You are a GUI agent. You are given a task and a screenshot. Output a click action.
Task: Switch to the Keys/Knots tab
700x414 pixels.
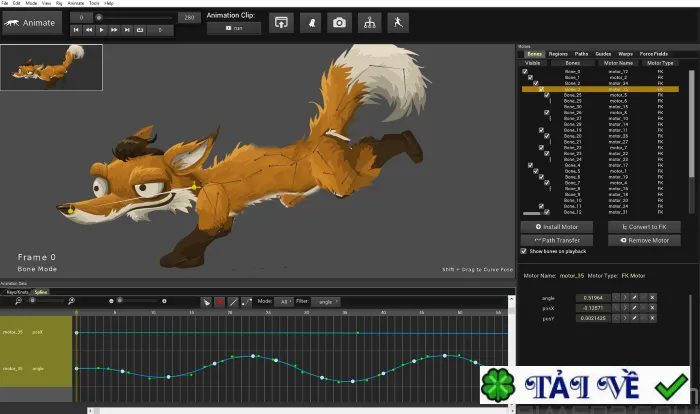pyautogui.click(x=17, y=292)
